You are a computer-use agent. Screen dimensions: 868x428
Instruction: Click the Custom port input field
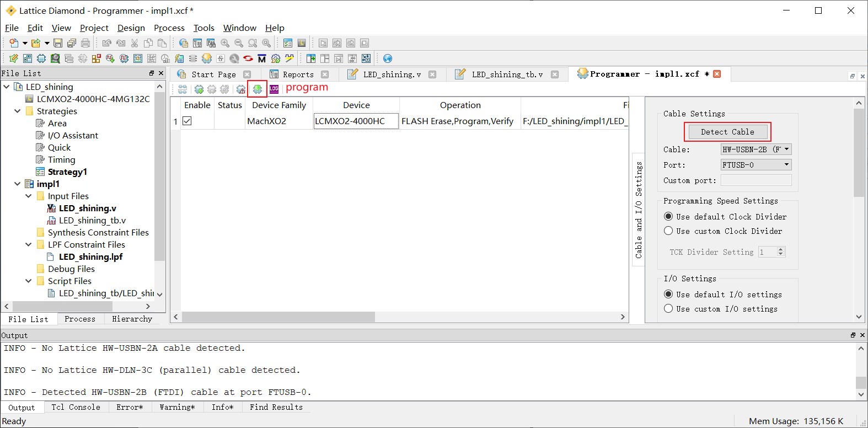[x=756, y=180]
